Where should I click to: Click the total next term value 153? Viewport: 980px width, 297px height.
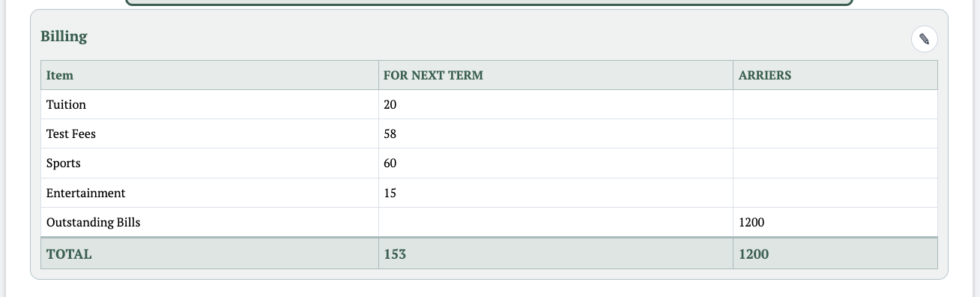point(395,254)
